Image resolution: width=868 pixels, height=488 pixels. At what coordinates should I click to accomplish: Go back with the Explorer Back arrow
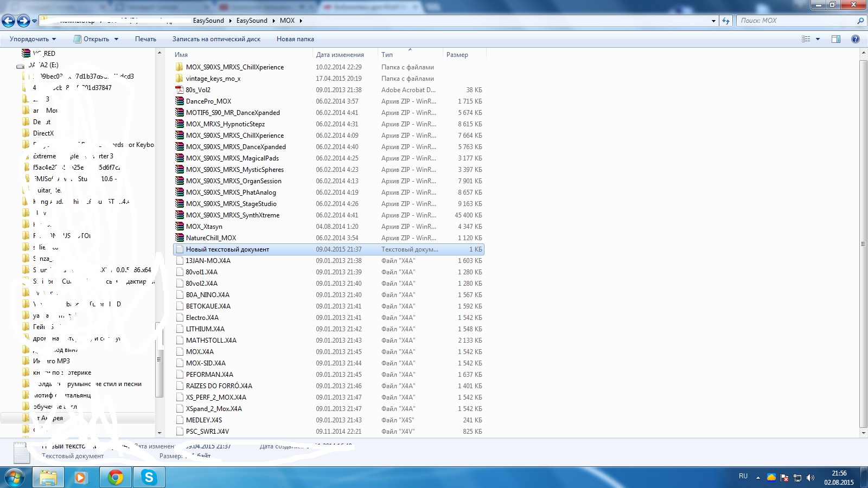9,21
